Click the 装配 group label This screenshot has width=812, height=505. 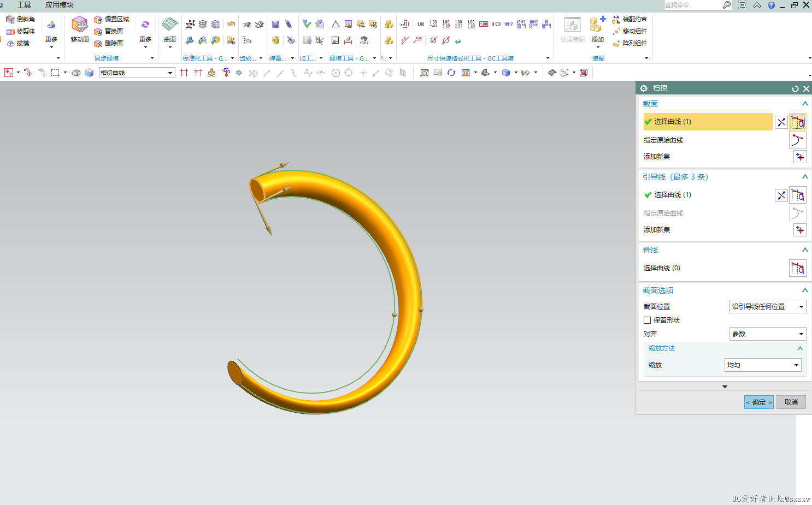598,58
